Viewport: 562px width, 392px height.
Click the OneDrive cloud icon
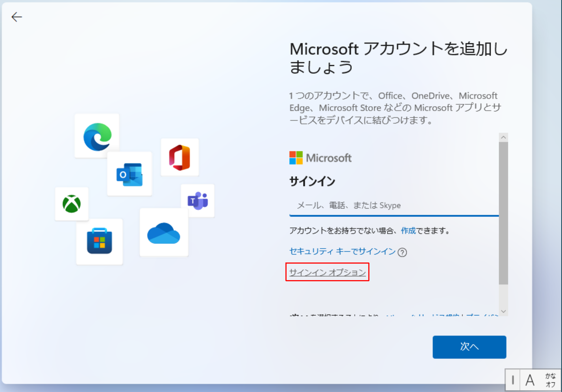tap(164, 232)
